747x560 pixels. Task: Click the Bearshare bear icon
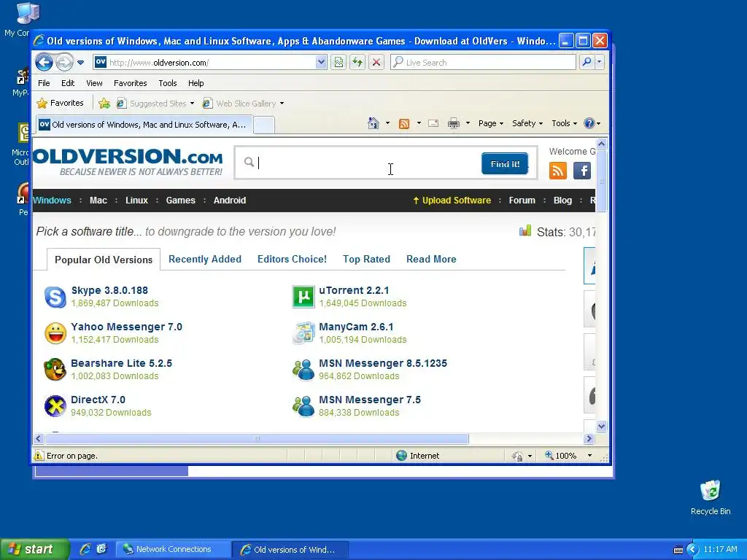point(55,370)
